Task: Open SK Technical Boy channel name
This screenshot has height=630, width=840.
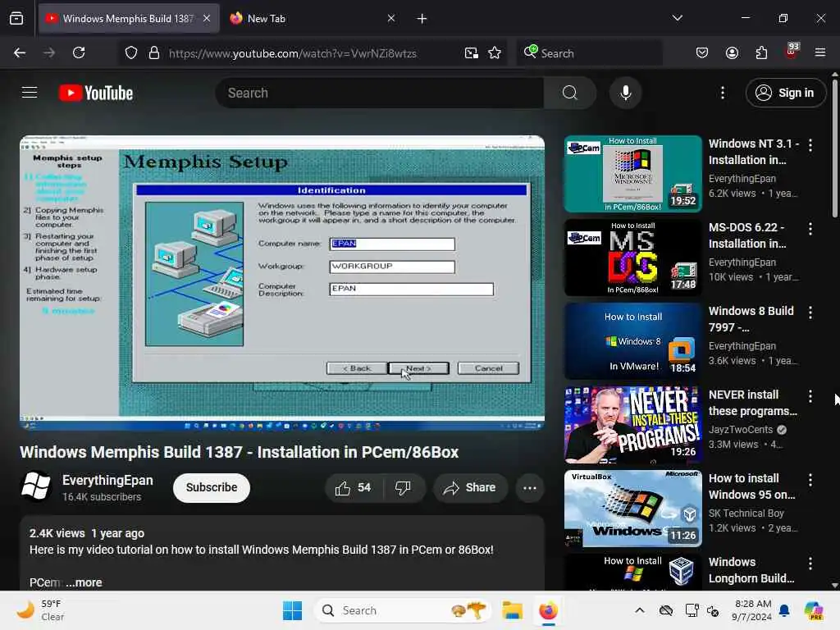Action: [x=746, y=514]
